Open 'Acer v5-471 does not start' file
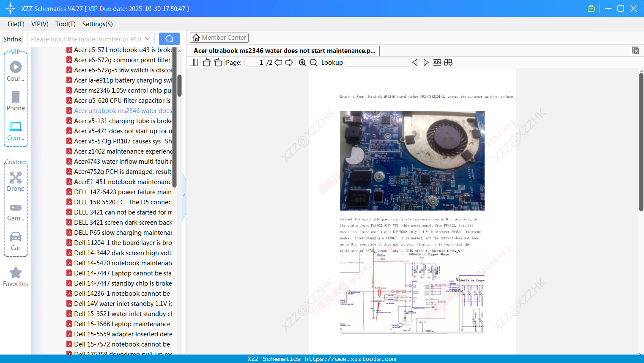Screen dimensions: 644x363 (x=119, y=131)
